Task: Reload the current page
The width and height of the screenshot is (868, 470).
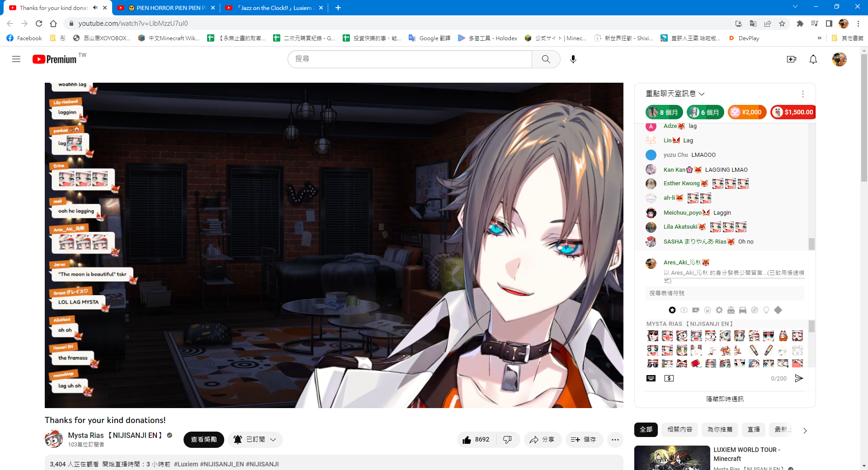Action: [39, 23]
